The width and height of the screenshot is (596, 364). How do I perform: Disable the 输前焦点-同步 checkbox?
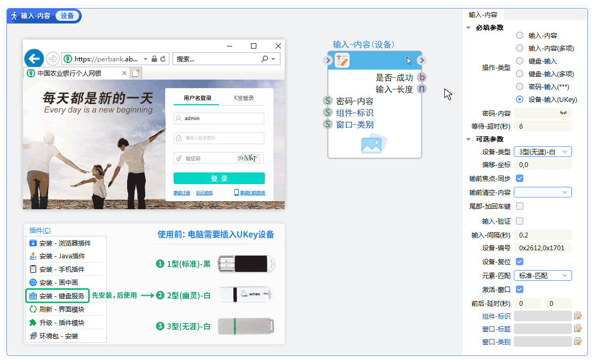pos(519,178)
